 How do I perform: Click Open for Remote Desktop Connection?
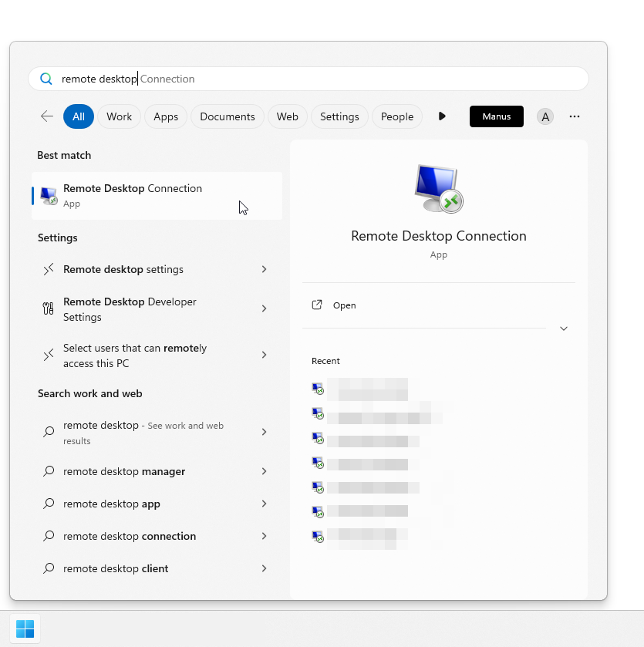click(x=344, y=305)
